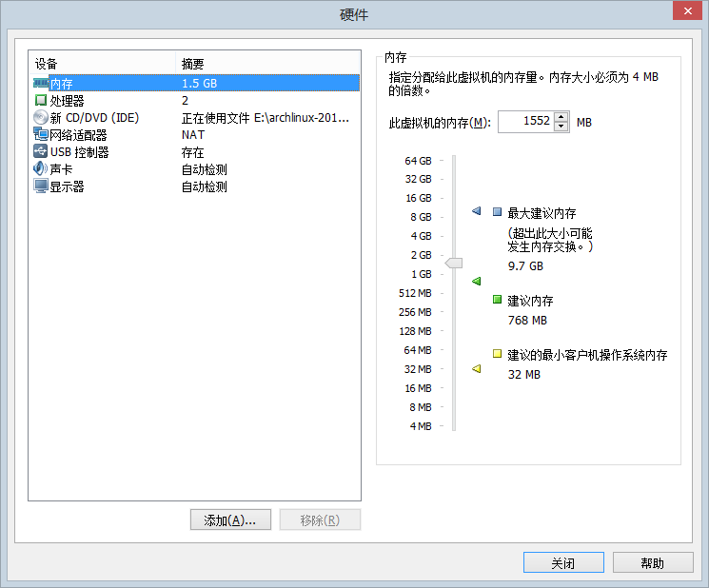The width and height of the screenshot is (709, 588).
Task: Click the 1.5 GB summary value
Action: [200, 84]
